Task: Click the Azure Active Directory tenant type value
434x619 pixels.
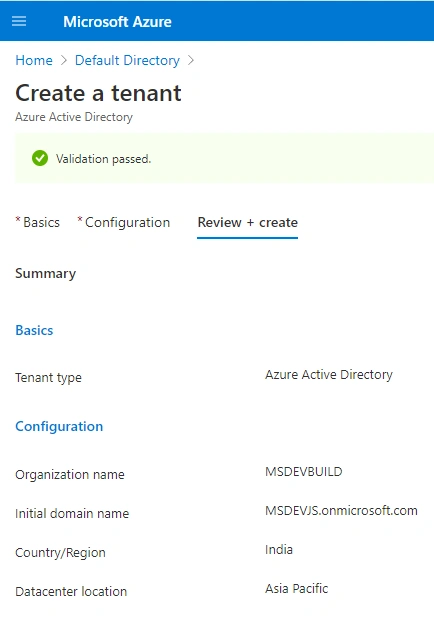Action: [x=329, y=375]
